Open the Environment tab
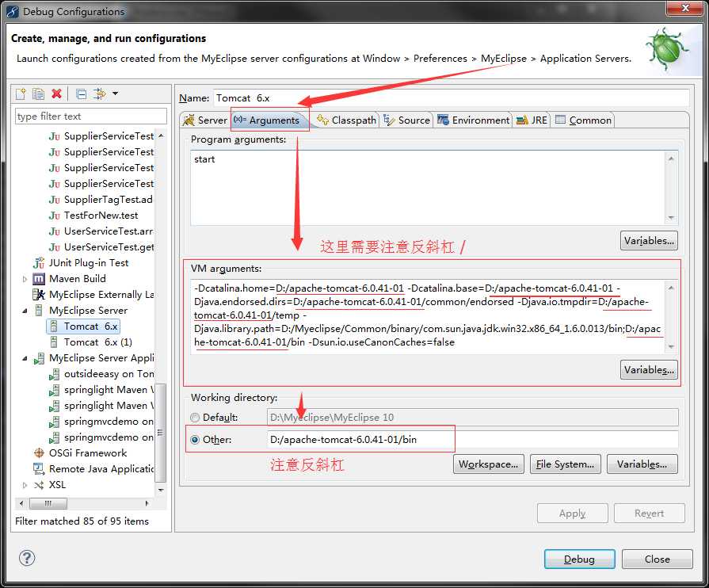The width and height of the screenshot is (709, 588). (x=474, y=120)
